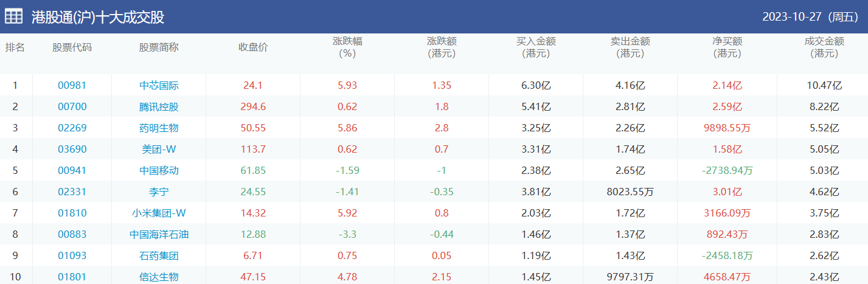
Task: Open the 美团-W stock name link
Action: pos(159,150)
